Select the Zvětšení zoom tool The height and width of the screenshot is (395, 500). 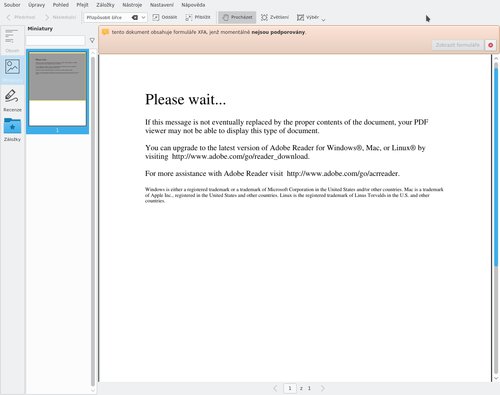(275, 17)
